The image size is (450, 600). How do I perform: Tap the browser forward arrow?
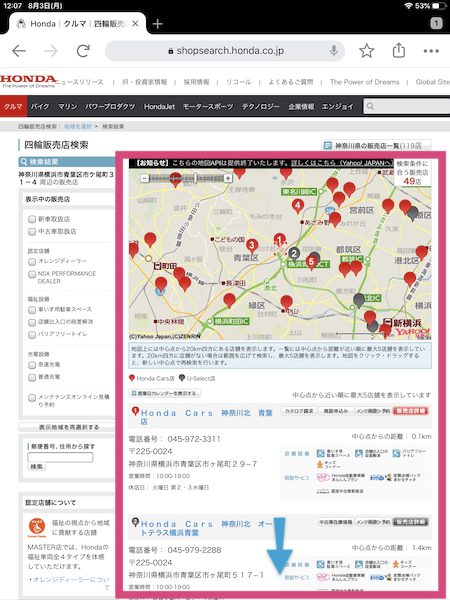tap(51, 51)
